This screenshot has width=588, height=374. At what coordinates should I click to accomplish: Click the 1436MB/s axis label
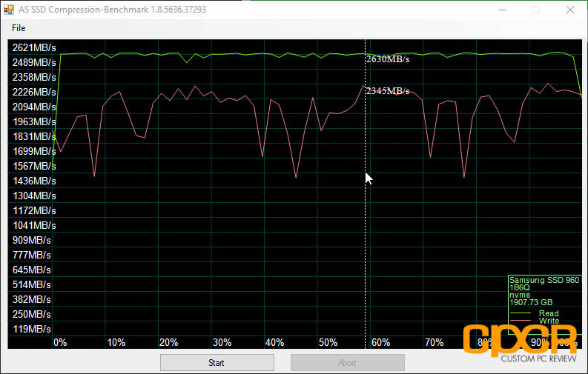click(34, 181)
